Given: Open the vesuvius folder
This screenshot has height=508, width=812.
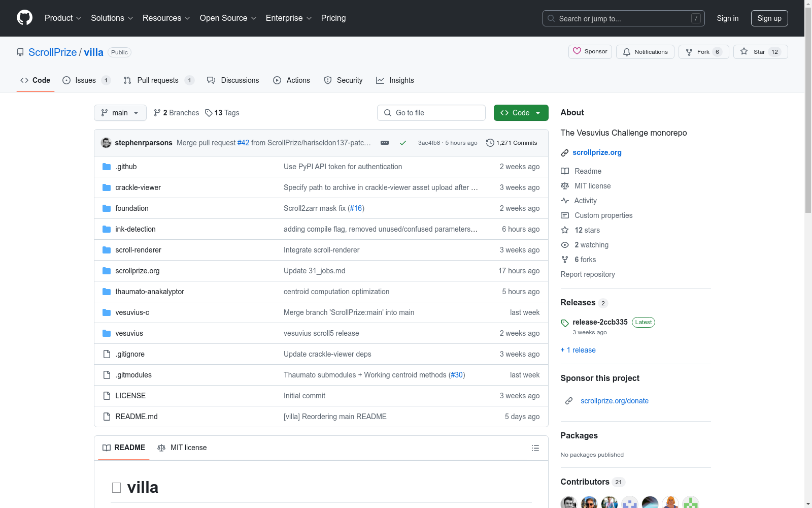Looking at the screenshot, I should (129, 333).
